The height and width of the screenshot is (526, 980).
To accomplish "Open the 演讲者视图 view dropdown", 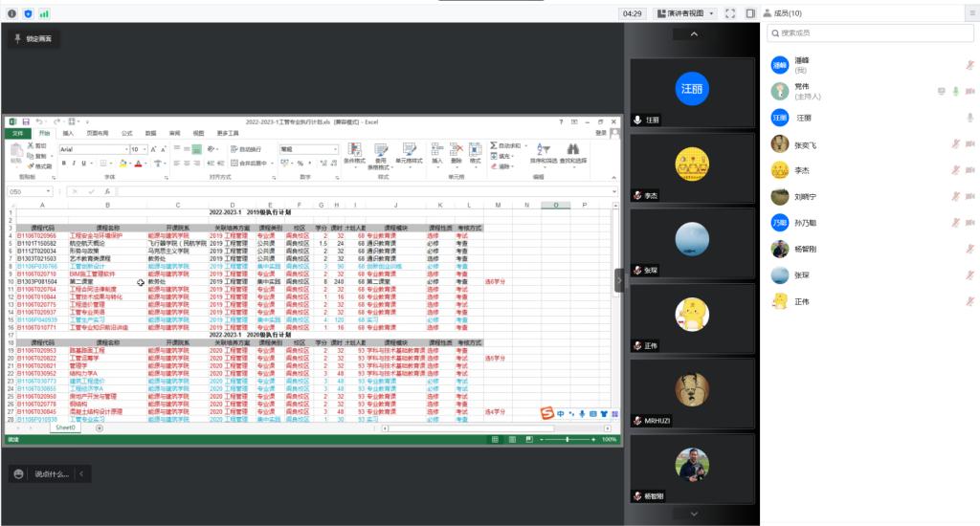I will tap(685, 13).
